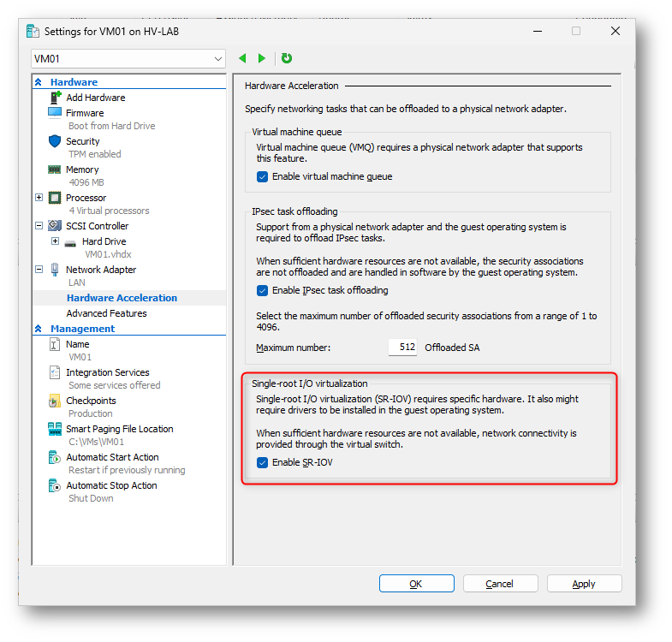This screenshot has height=642, width=672.
Task: Click the Processor icon
Action: tap(55, 198)
